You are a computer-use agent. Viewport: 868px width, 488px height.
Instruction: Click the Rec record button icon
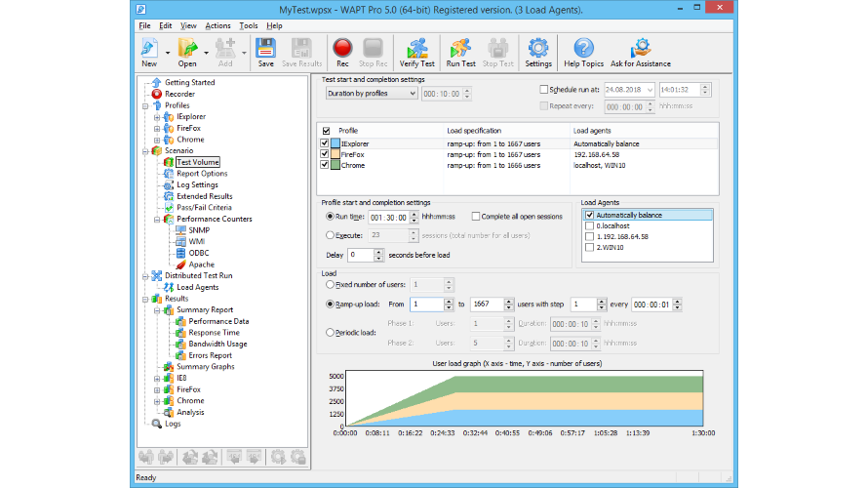(342, 49)
